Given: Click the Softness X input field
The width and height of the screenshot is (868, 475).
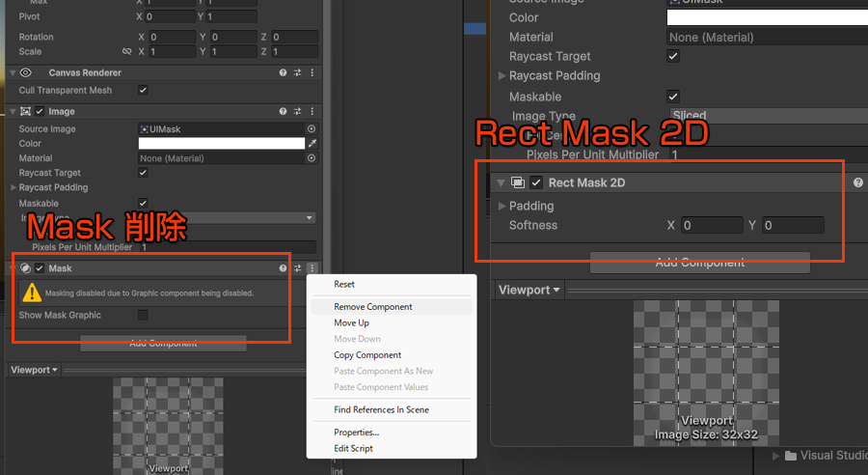Looking at the screenshot, I should click(x=711, y=225).
